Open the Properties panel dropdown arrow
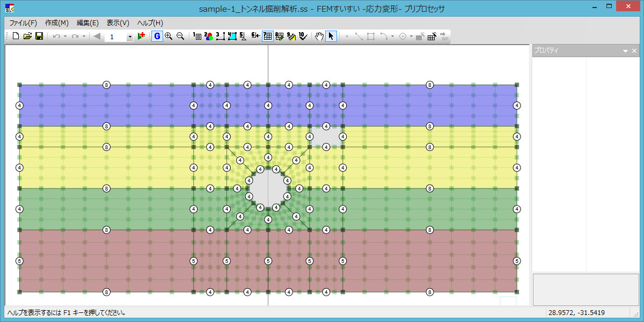Screen dimensions: 644x322 pos(625,51)
